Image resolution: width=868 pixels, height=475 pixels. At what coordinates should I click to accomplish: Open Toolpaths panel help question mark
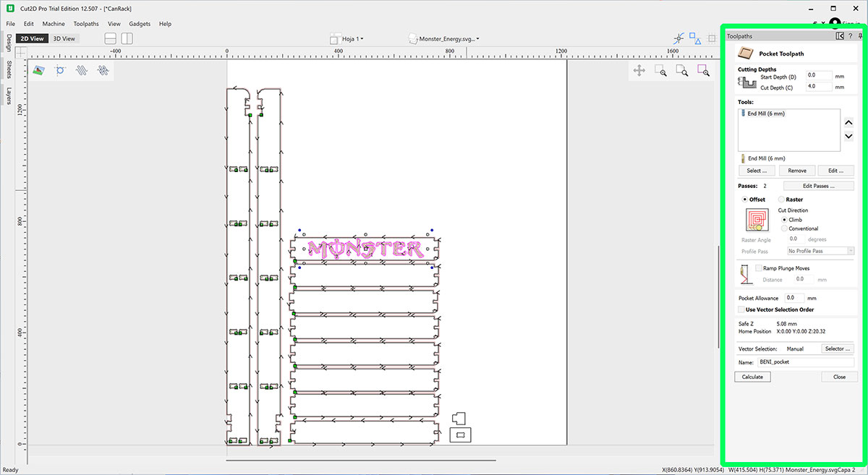(x=850, y=35)
